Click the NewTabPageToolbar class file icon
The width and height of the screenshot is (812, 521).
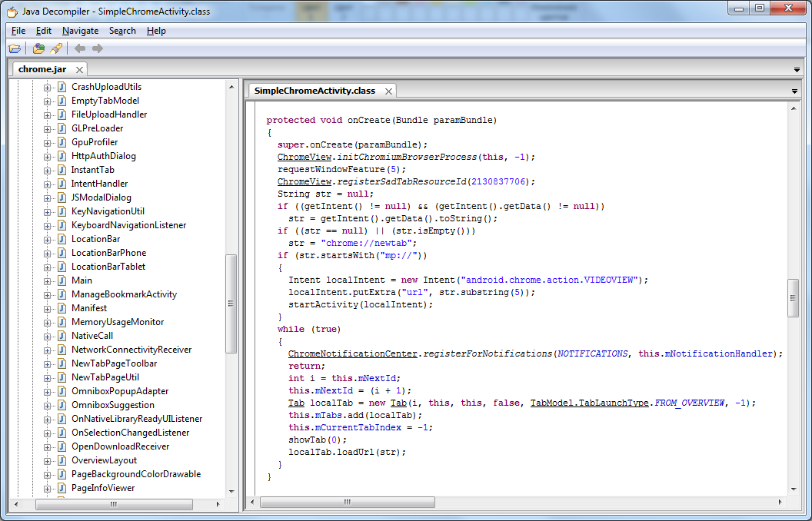click(62, 363)
